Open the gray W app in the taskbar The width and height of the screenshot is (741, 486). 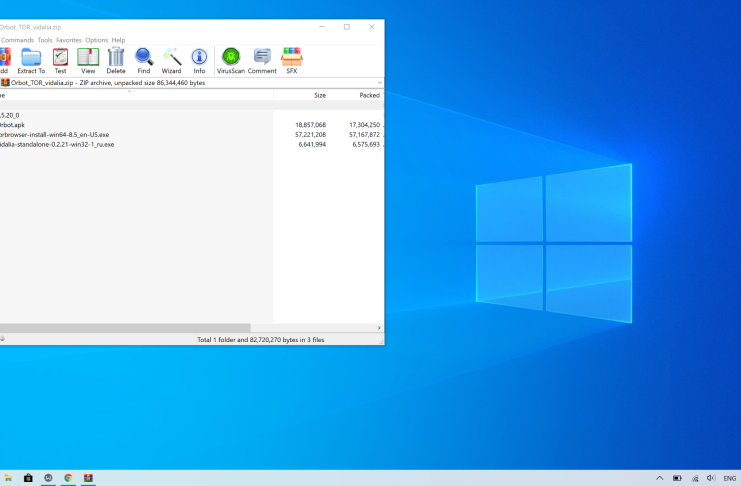coord(48,478)
